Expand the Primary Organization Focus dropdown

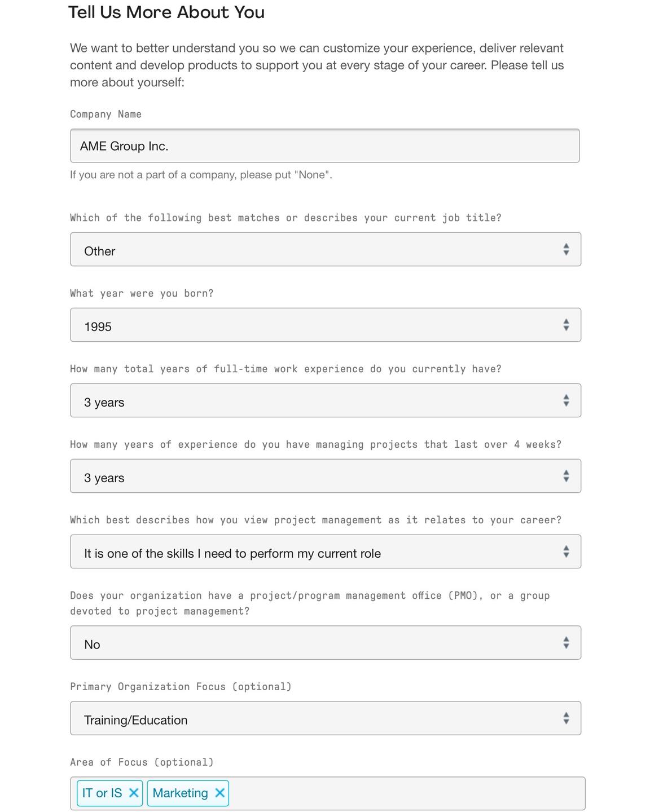[x=316, y=718]
